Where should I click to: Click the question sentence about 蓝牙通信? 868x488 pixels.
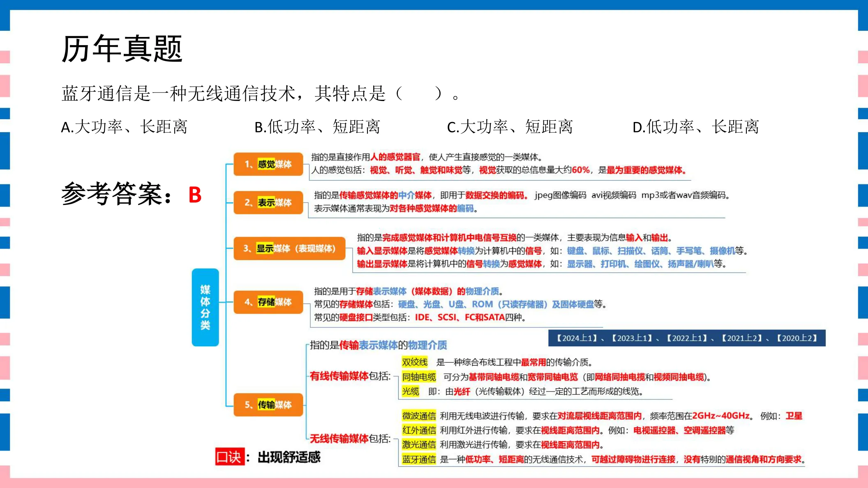tap(261, 94)
